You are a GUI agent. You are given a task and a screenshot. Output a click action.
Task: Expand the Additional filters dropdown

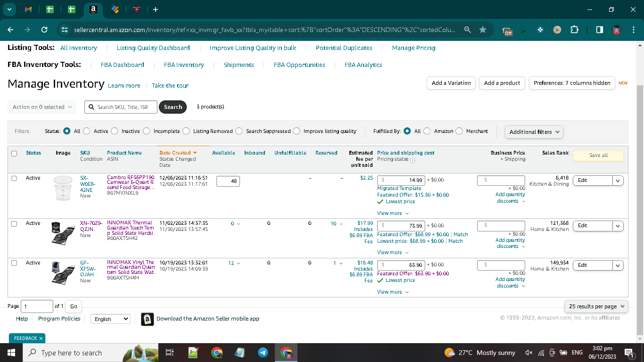(534, 132)
